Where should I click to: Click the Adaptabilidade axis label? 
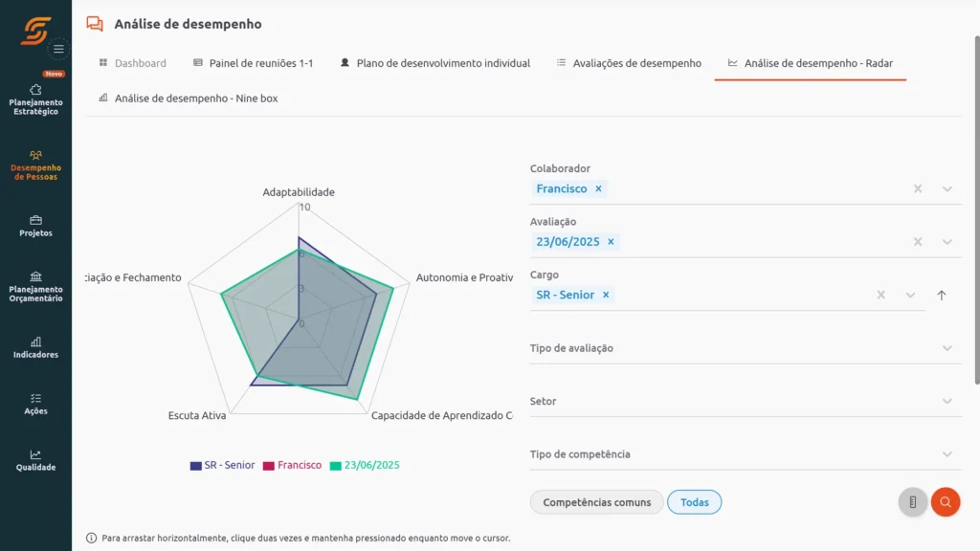coord(299,192)
